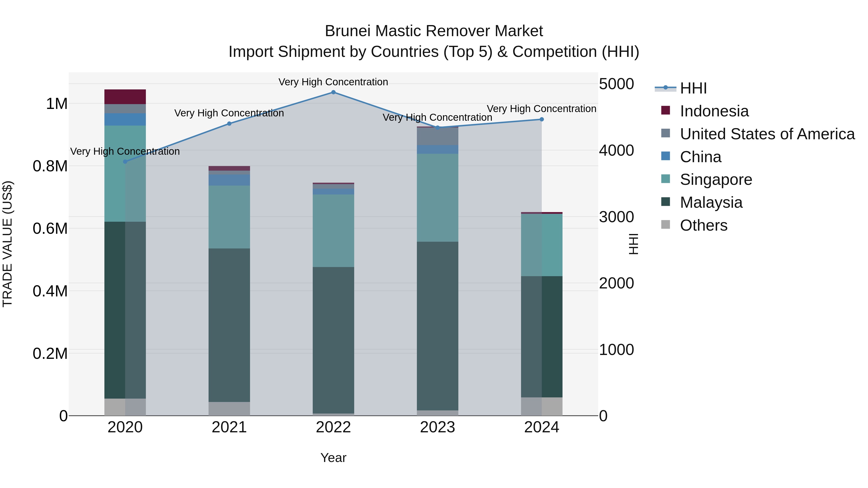Click the 2022 x-axis label
Viewport: 868px width, 488px height.
tap(334, 427)
